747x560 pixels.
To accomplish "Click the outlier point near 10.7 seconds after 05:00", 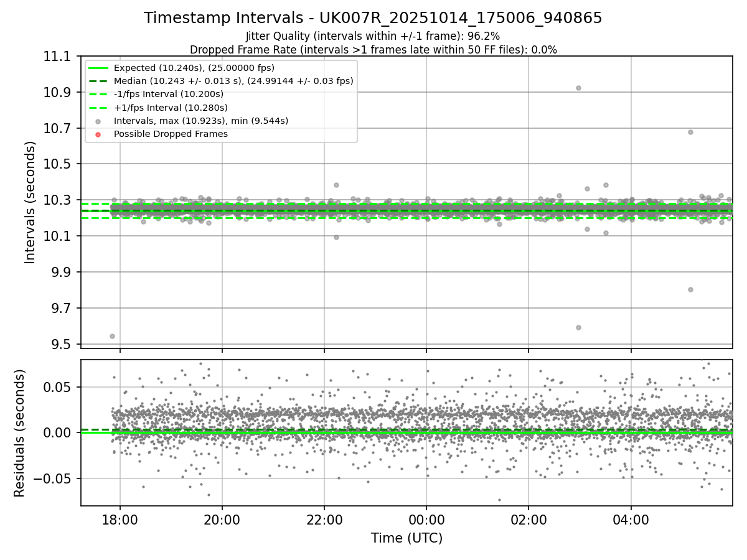I will tap(690, 132).
